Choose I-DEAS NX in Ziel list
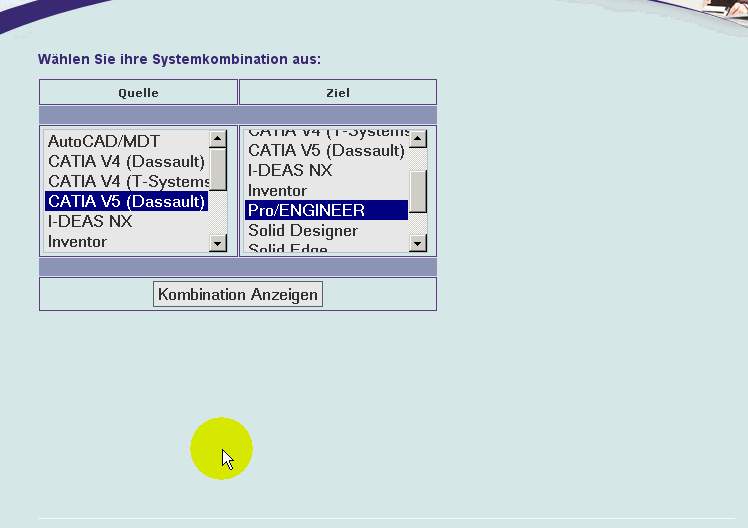 click(x=326, y=170)
